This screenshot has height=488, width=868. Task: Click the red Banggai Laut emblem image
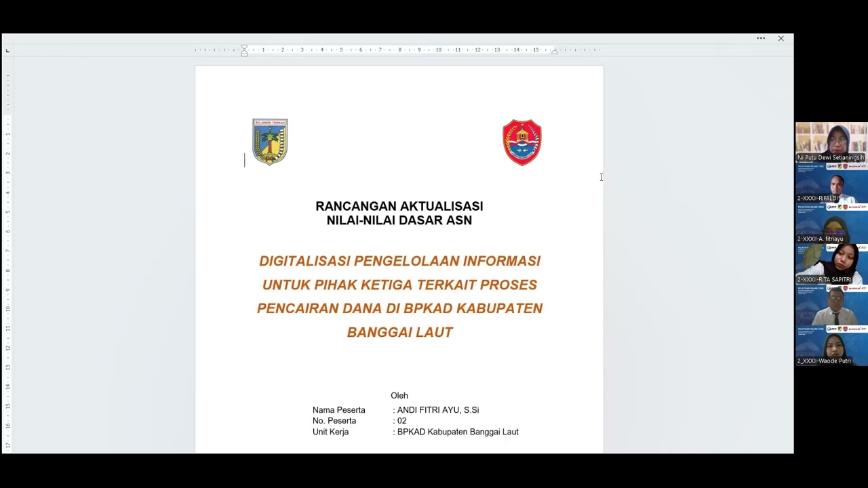[522, 142]
